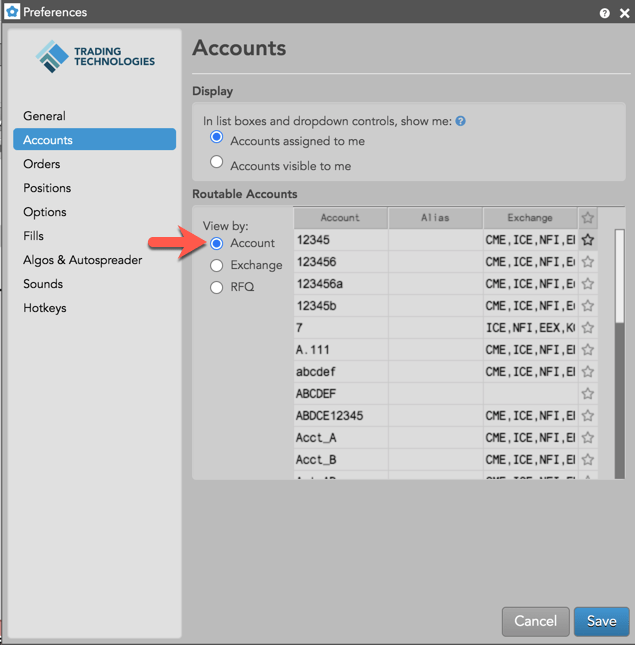
Task: Select account row 123456a
Action: (445, 284)
